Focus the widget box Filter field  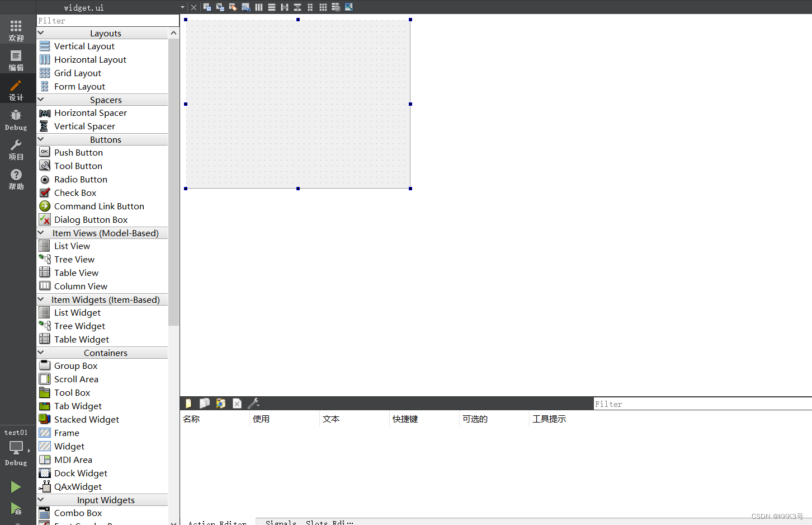click(108, 21)
